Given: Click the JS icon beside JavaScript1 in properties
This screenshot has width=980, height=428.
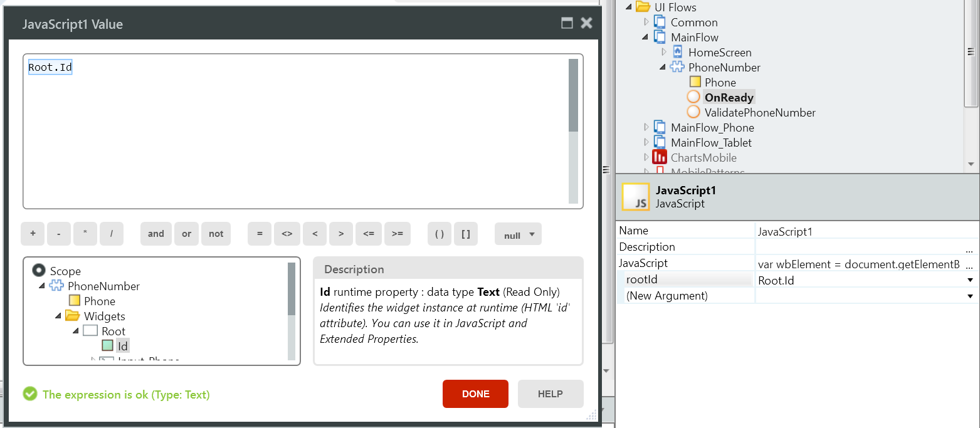Looking at the screenshot, I should click(635, 196).
